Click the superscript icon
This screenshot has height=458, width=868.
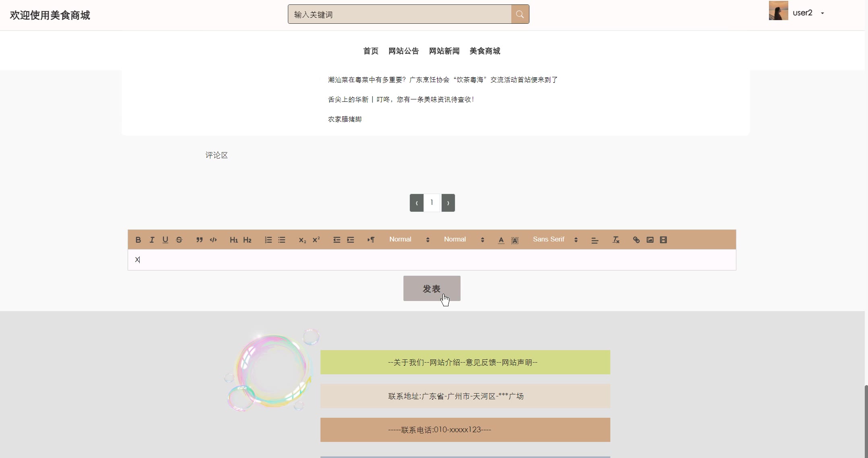click(316, 240)
